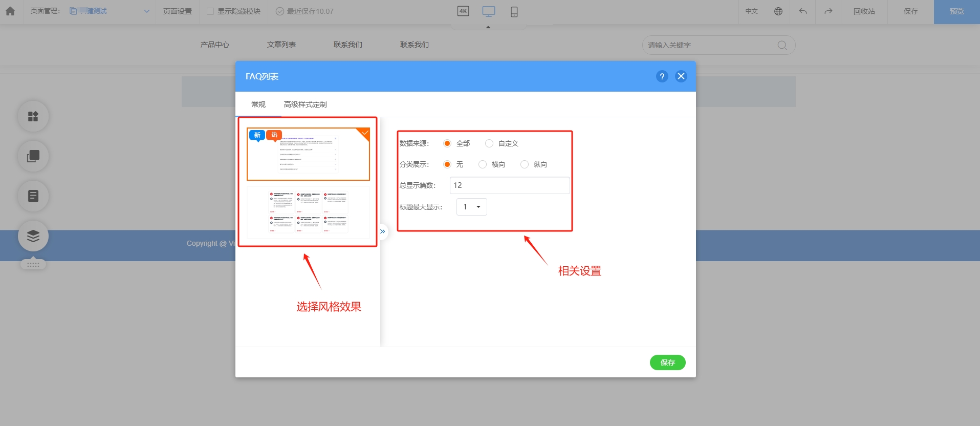The width and height of the screenshot is (980, 426).
Task: Open the globe language icon
Action: coord(778,11)
